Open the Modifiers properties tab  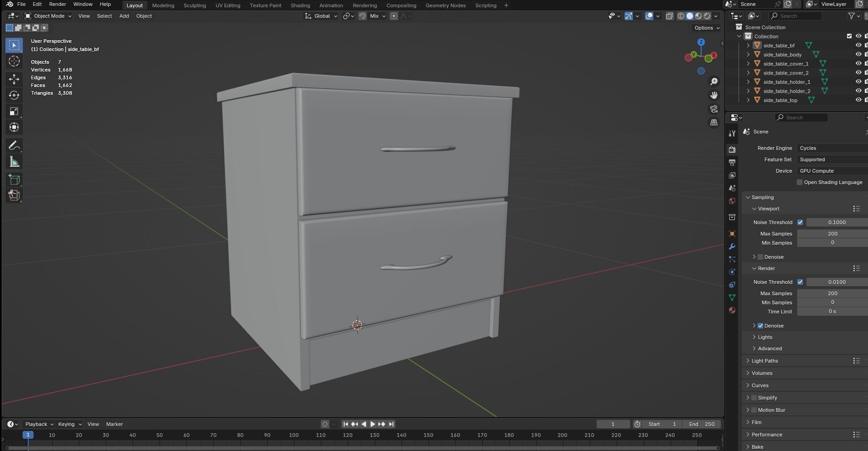point(732,246)
